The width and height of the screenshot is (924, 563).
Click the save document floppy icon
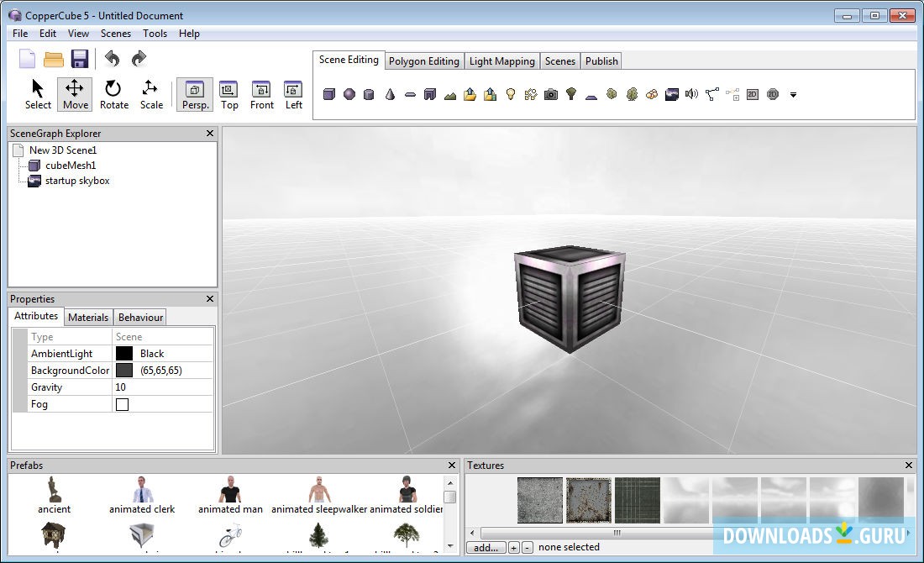pos(80,59)
